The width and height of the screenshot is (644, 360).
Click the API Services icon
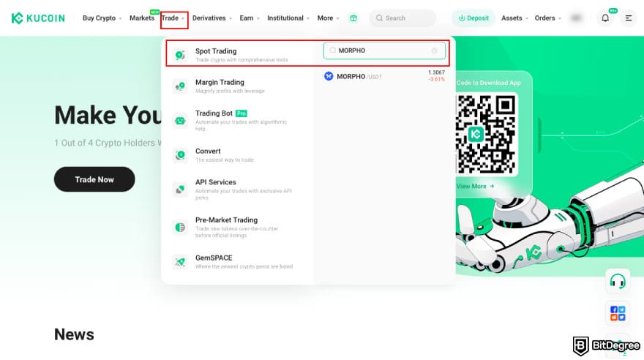tap(180, 190)
